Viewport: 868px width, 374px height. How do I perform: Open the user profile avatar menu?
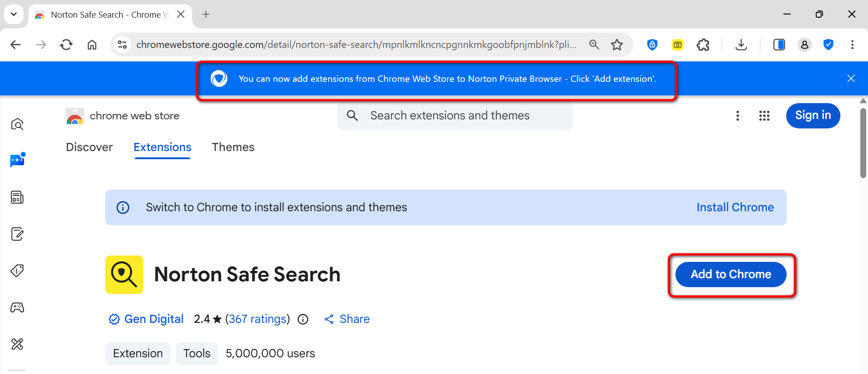coord(805,45)
